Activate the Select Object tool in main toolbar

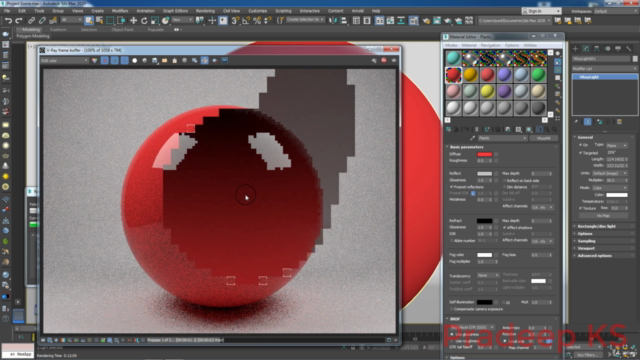tap(89, 20)
